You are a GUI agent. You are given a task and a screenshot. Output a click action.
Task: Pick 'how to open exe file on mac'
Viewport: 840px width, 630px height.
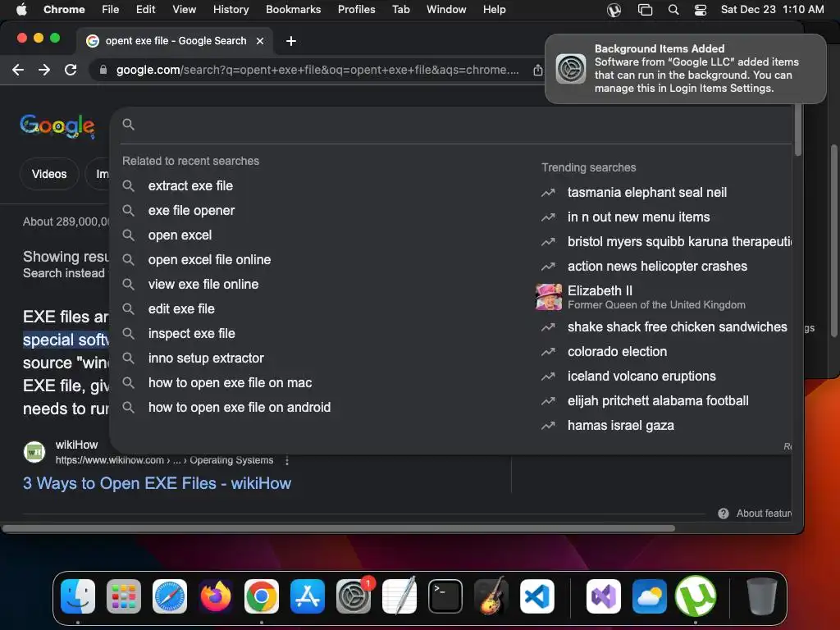(230, 382)
